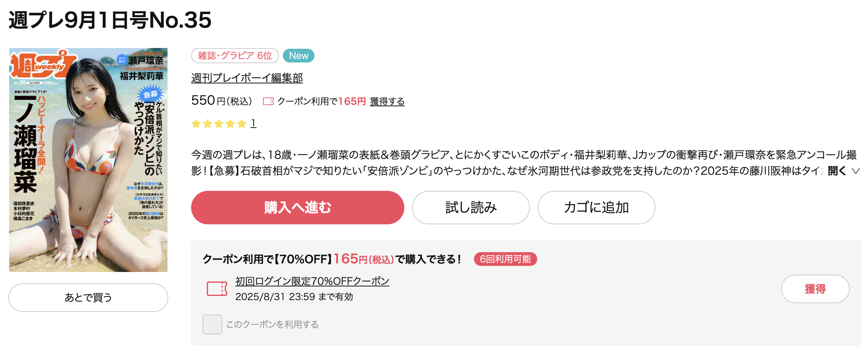
Task: Check the このクーポンを利用する checkbox
Action: point(212,325)
